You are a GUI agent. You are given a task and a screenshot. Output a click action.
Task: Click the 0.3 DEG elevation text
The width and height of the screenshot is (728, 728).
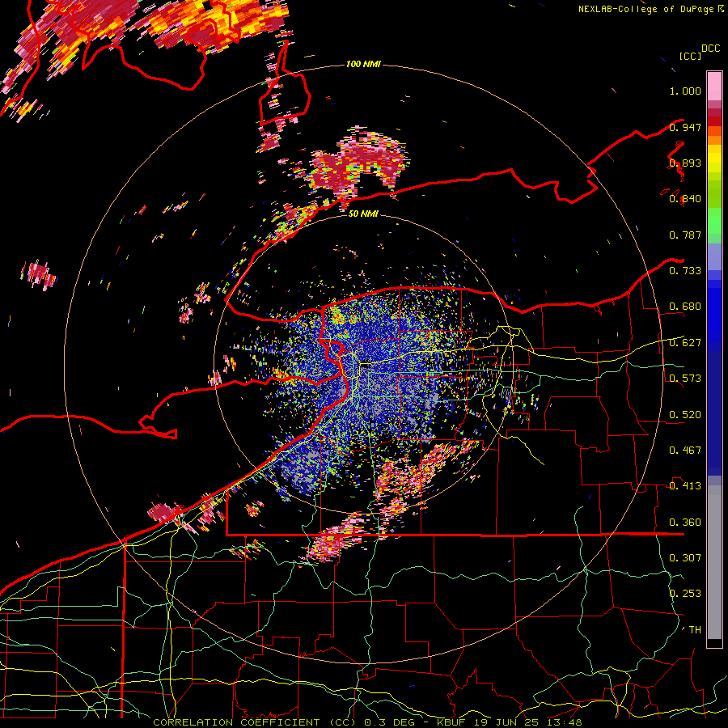[388, 722]
